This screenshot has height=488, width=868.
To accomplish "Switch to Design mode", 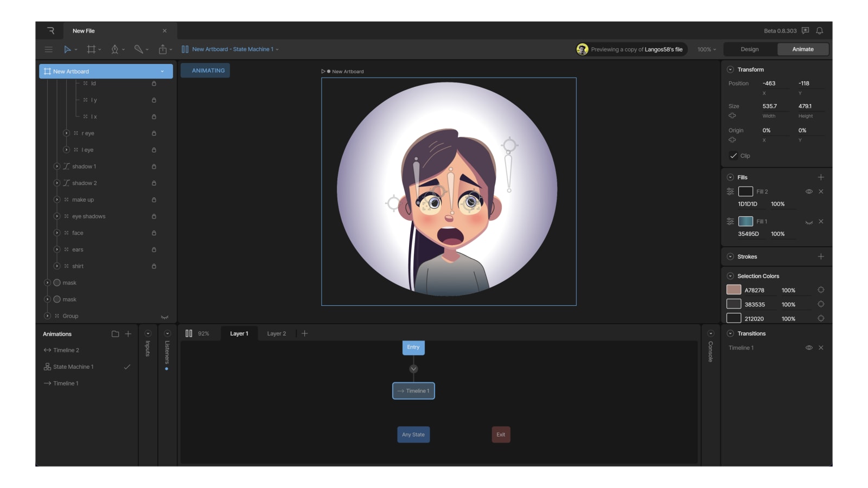I will [750, 49].
